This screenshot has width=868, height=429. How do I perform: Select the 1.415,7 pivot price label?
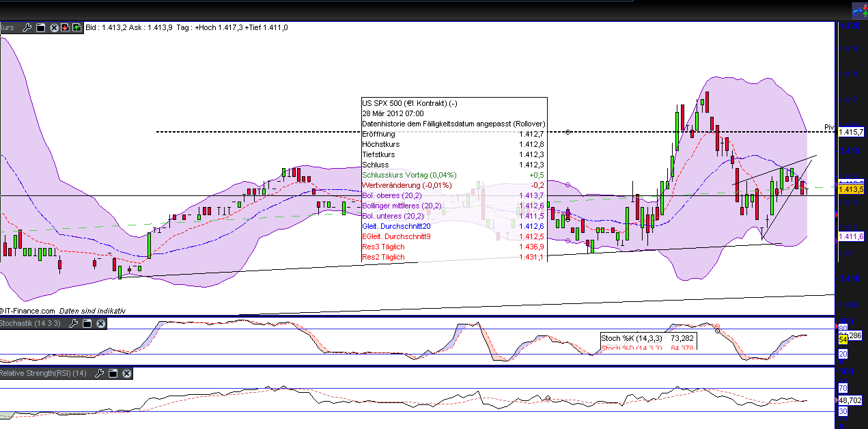pos(851,131)
